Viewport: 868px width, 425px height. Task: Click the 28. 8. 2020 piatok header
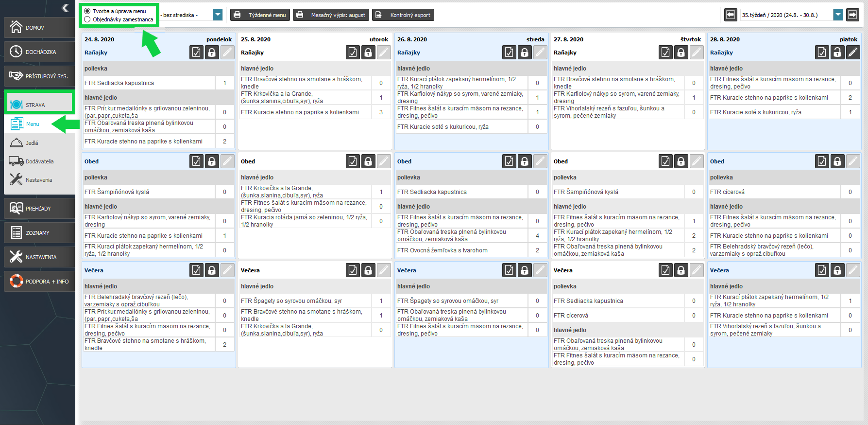(784, 39)
